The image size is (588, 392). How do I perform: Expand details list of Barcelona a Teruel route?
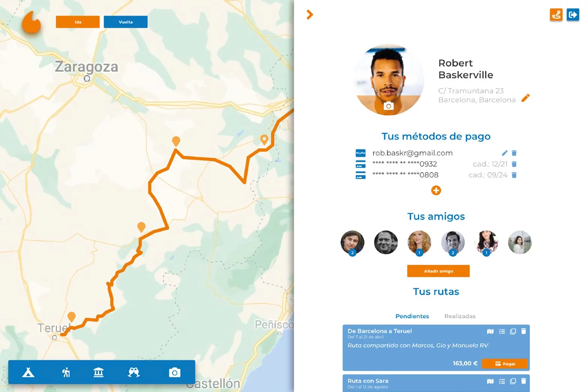click(502, 331)
